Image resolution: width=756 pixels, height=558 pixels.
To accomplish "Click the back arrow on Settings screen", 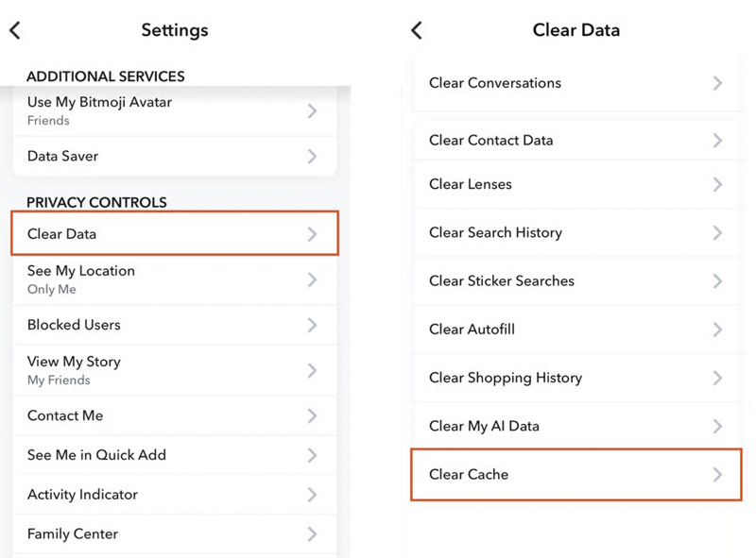I will point(14,29).
